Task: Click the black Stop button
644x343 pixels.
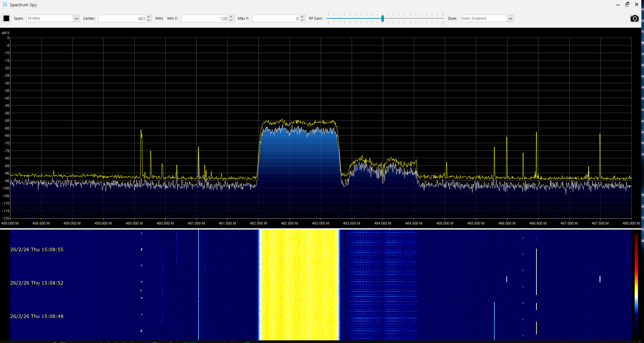Action: [x=6, y=18]
